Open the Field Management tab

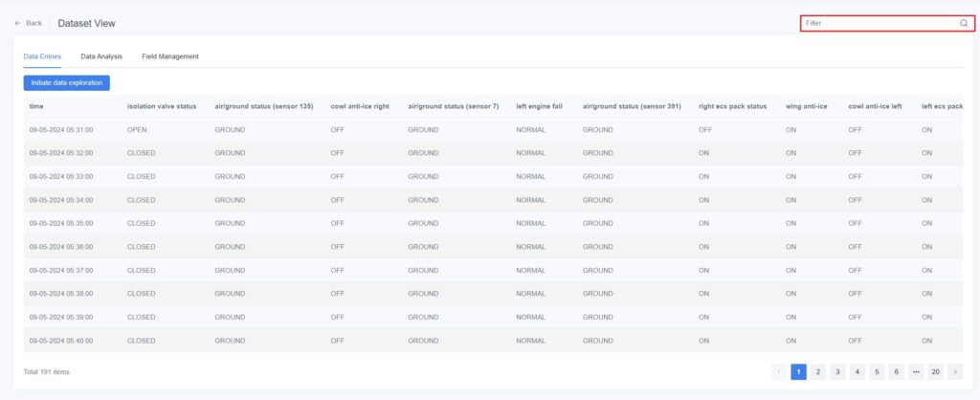pos(170,56)
